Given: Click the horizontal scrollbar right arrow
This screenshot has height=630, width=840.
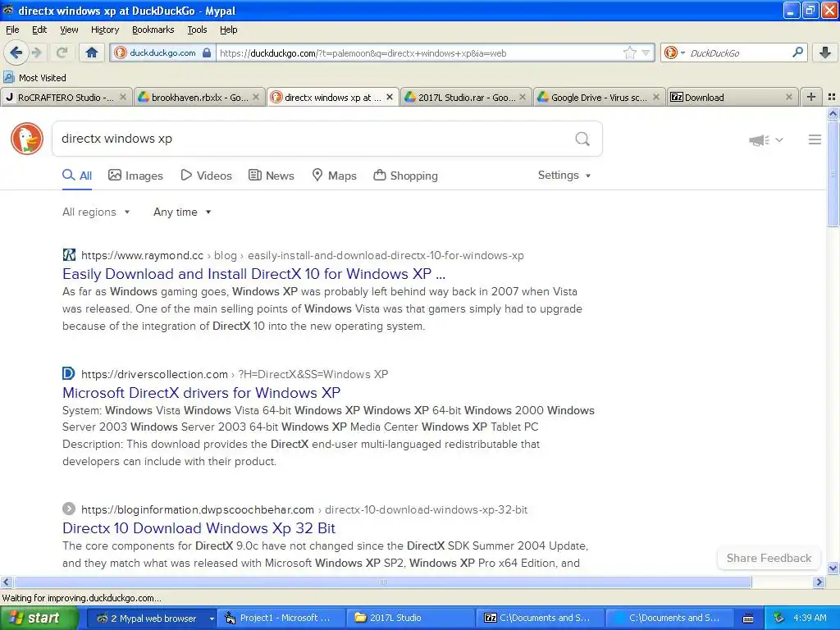Looking at the screenshot, I should (x=819, y=582).
